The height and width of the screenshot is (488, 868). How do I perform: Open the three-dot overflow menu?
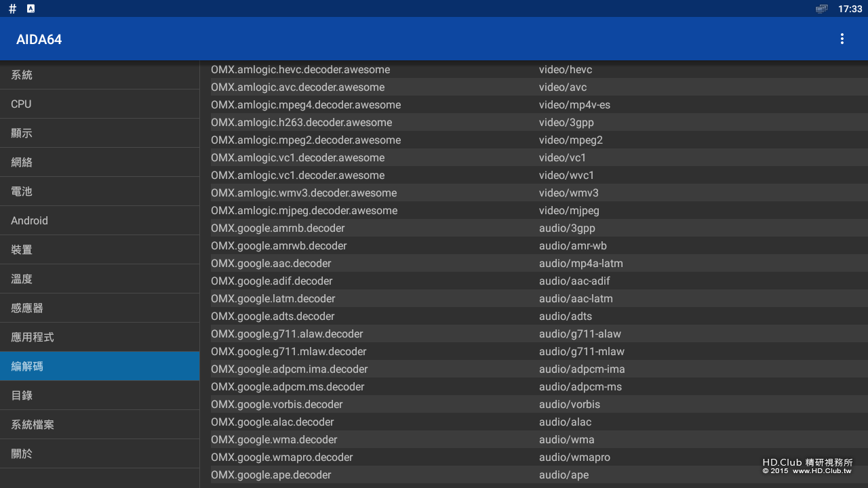click(842, 39)
